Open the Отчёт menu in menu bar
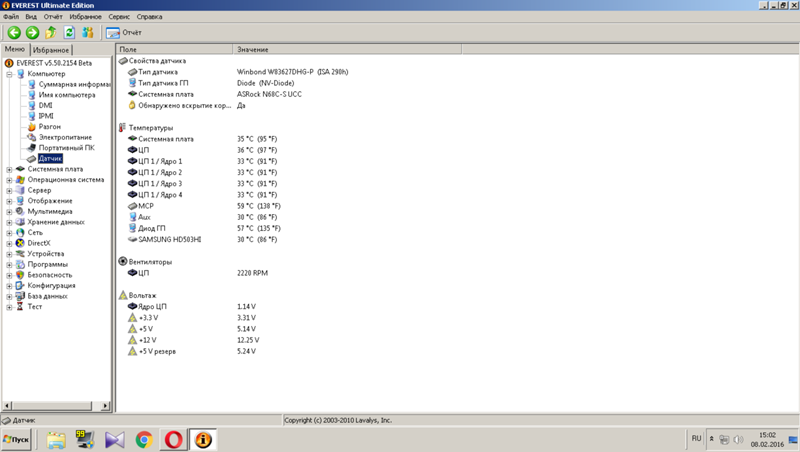This screenshot has width=800, height=452. click(x=53, y=17)
